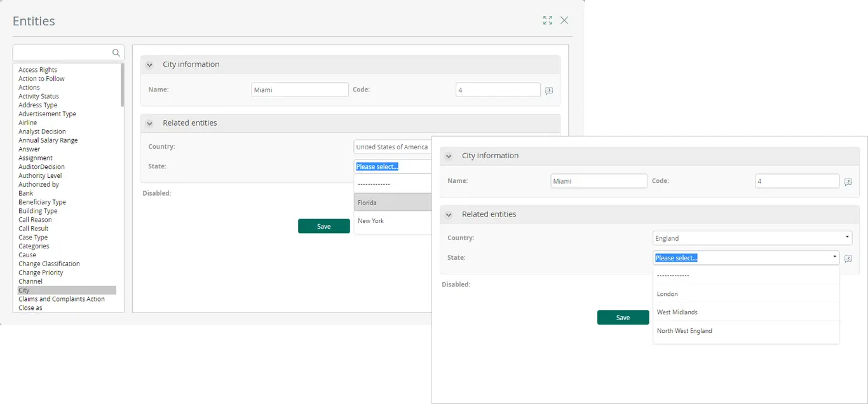Click the State dropdown above the Florida option
This screenshot has height=404, width=868.
coord(393,166)
